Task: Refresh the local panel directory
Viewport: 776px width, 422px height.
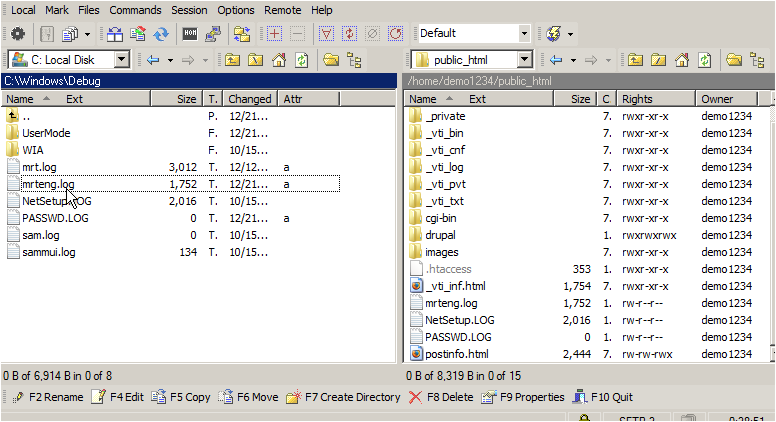Action: [x=302, y=60]
